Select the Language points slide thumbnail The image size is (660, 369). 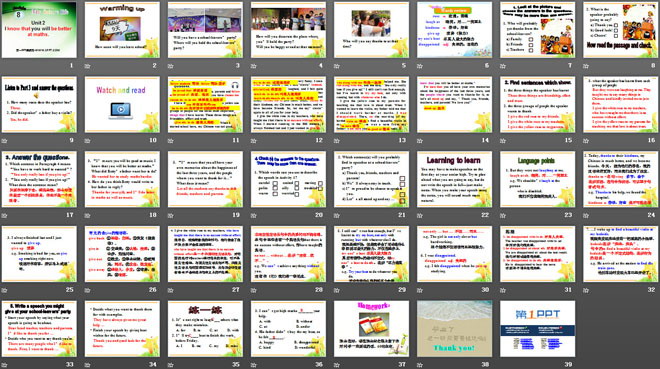[538, 179]
